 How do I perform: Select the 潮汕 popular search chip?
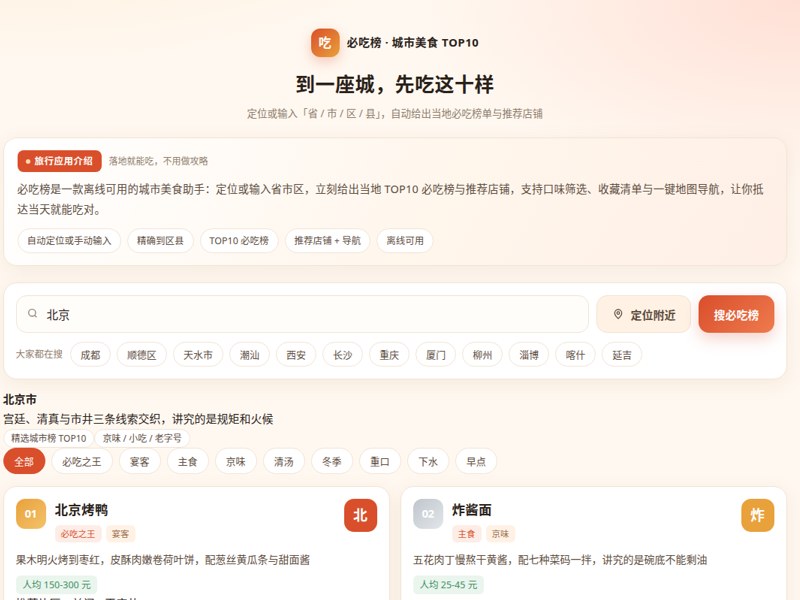coord(249,355)
